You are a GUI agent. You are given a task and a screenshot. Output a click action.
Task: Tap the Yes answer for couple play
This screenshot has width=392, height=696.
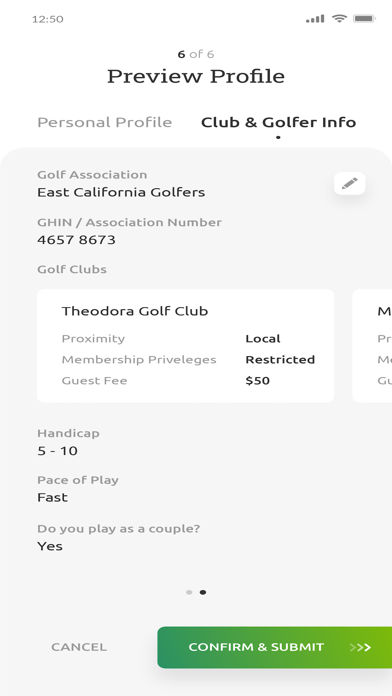pos(50,546)
